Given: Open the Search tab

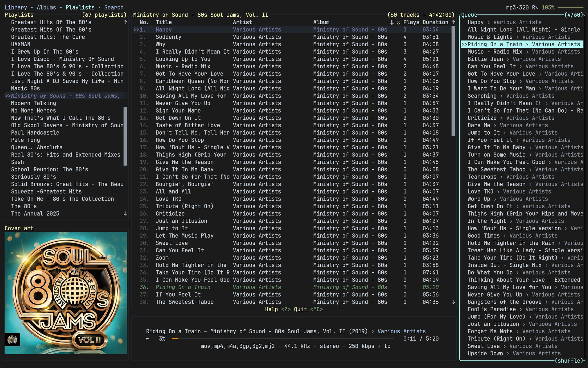Looking at the screenshot, I should 114,7.
